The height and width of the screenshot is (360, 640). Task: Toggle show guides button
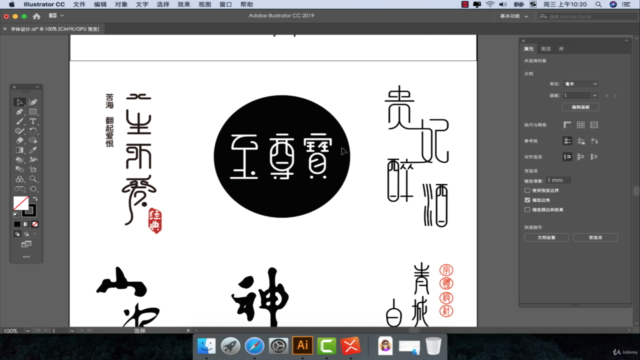(567, 141)
